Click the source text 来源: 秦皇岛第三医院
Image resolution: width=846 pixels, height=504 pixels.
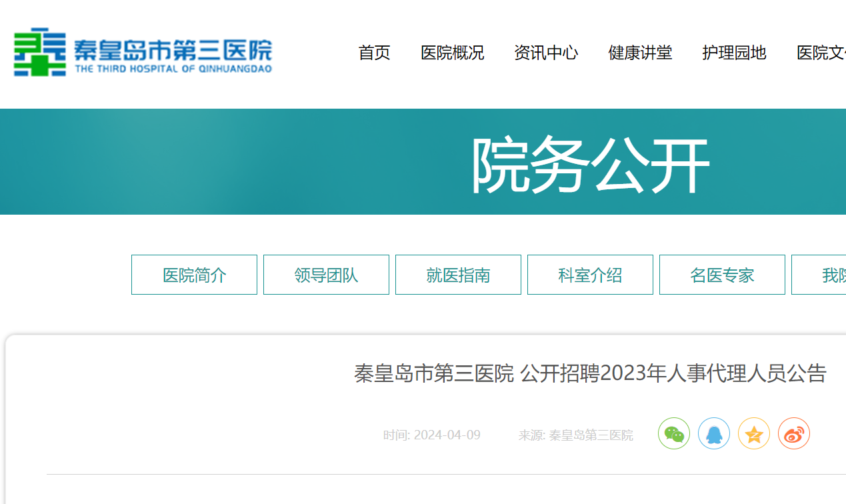tap(576, 435)
